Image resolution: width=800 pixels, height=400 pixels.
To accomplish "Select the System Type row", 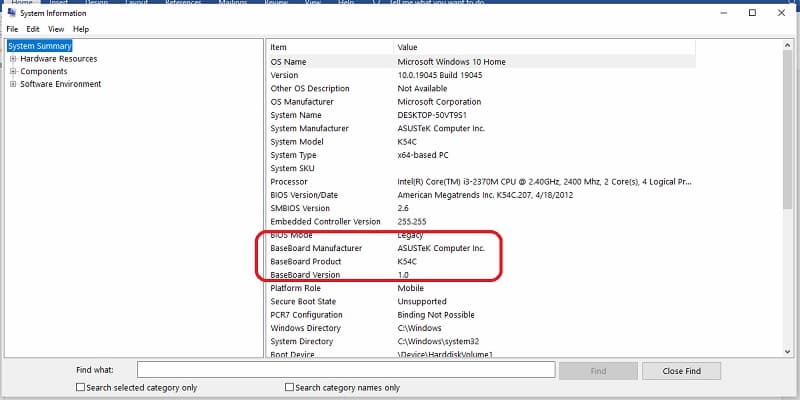I will tap(482, 155).
